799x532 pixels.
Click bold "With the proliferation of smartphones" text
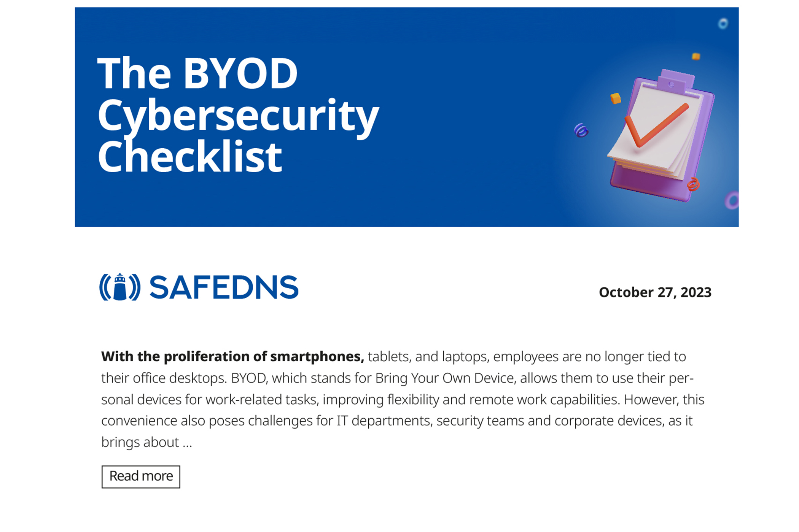[232, 356]
